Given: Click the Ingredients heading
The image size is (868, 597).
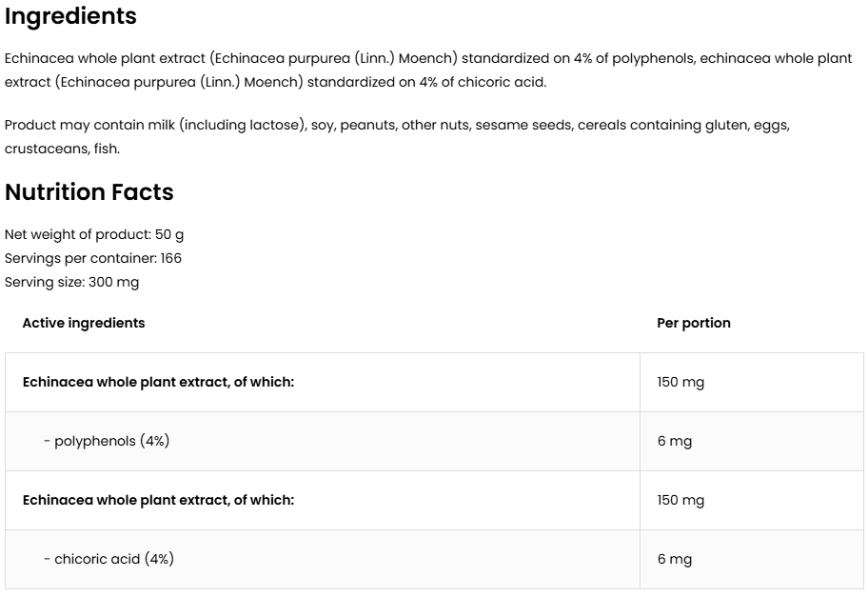Looking at the screenshot, I should [70, 16].
